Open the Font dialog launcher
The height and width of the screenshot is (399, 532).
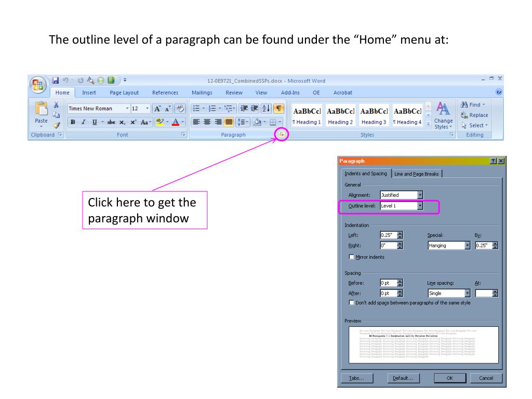183,135
